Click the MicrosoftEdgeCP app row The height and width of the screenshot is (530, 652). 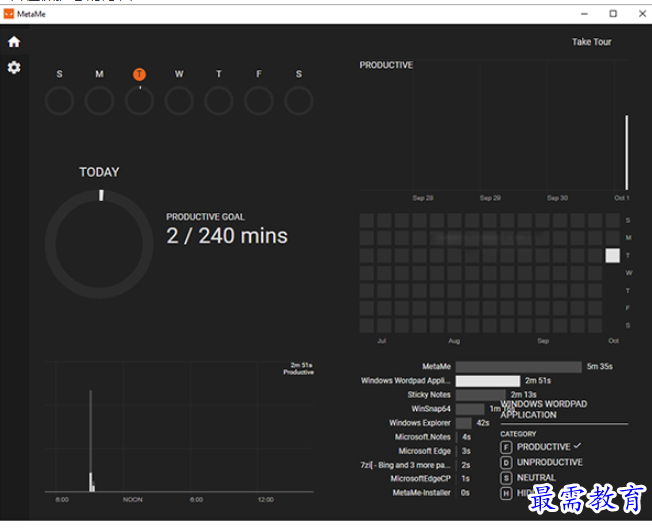coord(430,479)
